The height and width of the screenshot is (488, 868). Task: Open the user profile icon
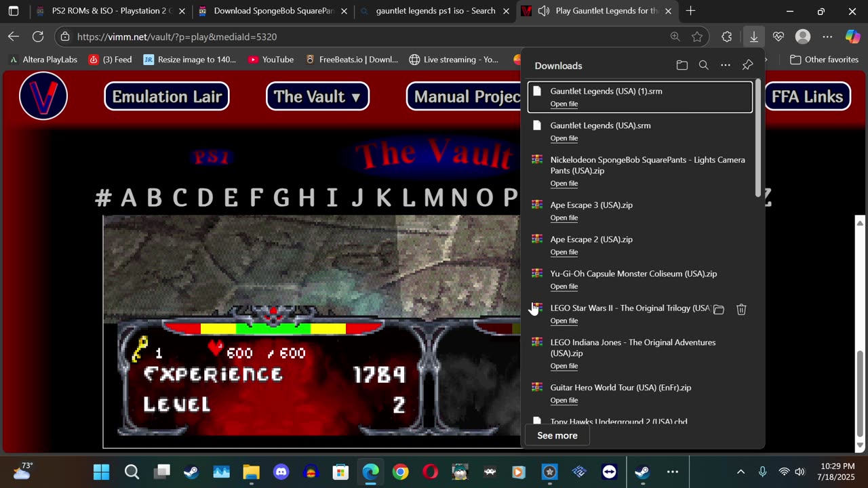tap(803, 37)
